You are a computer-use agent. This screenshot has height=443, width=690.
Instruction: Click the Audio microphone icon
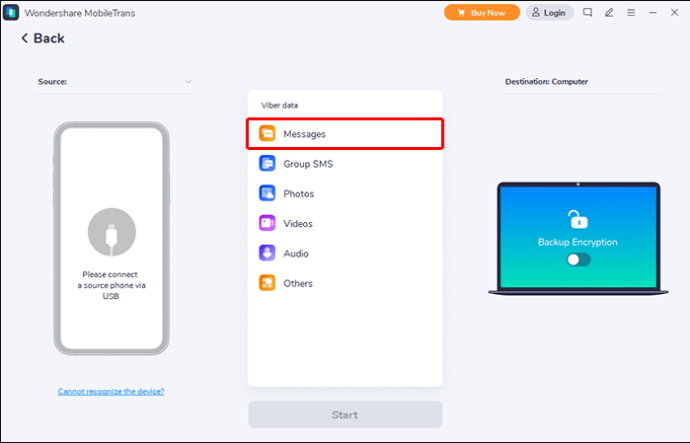coord(267,253)
